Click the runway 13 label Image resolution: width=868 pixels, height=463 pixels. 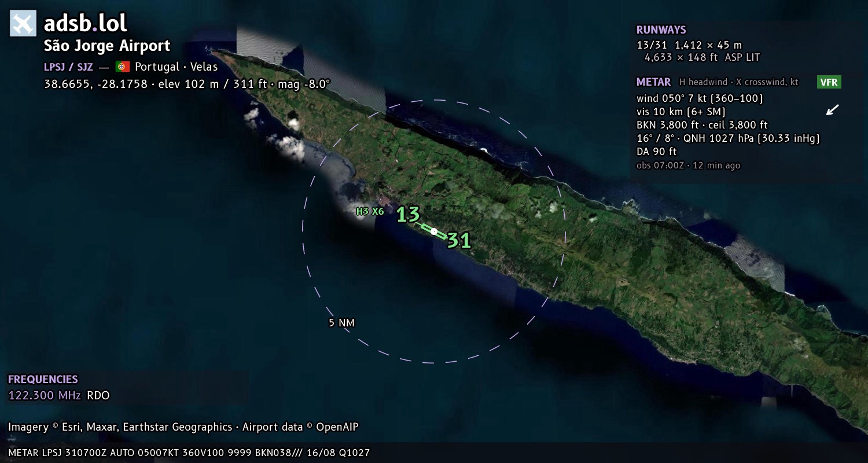[408, 215]
